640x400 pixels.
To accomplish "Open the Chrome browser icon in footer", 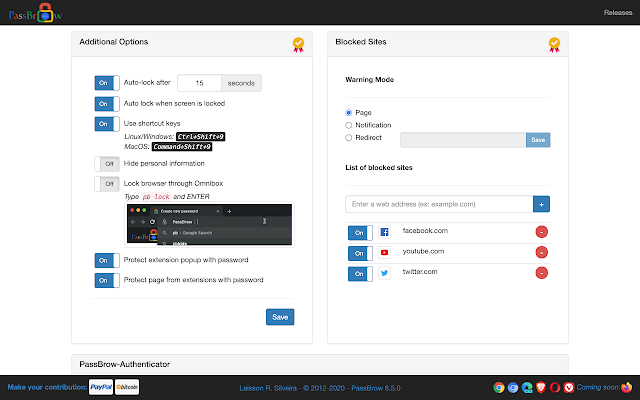I will click(499, 387).
